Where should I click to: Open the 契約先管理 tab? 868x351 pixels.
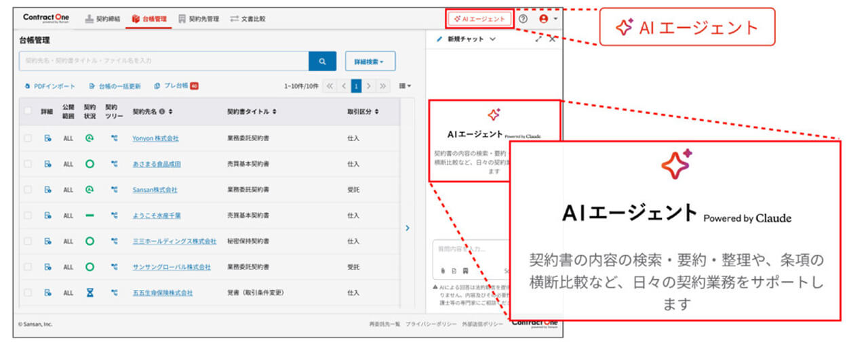point(199,19)
